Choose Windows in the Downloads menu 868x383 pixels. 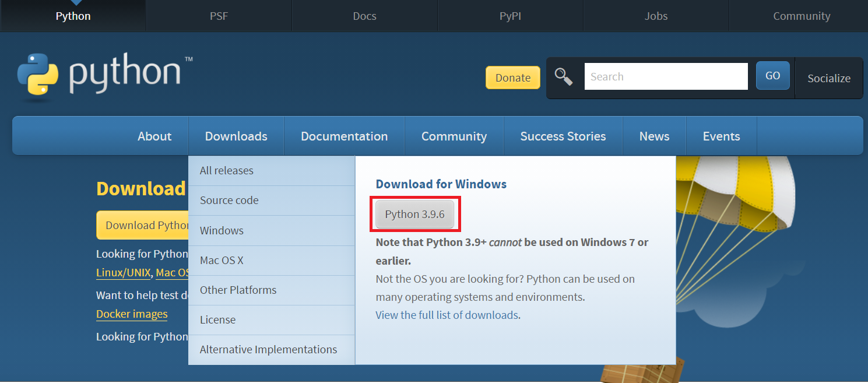pos(272,230)
